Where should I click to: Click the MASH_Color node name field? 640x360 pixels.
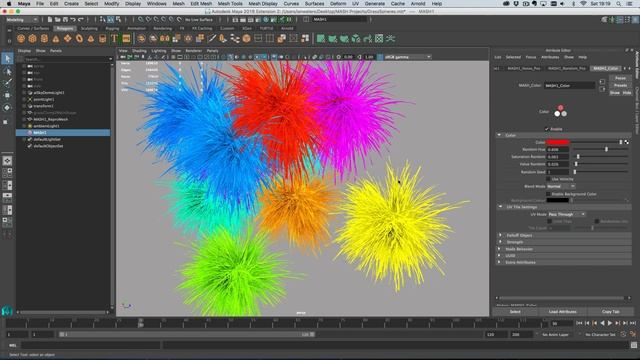(569, 85)
